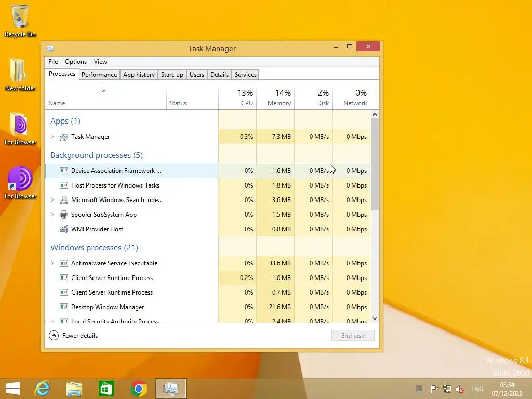Switch to the Start-up tab

[x=172, y=75]
